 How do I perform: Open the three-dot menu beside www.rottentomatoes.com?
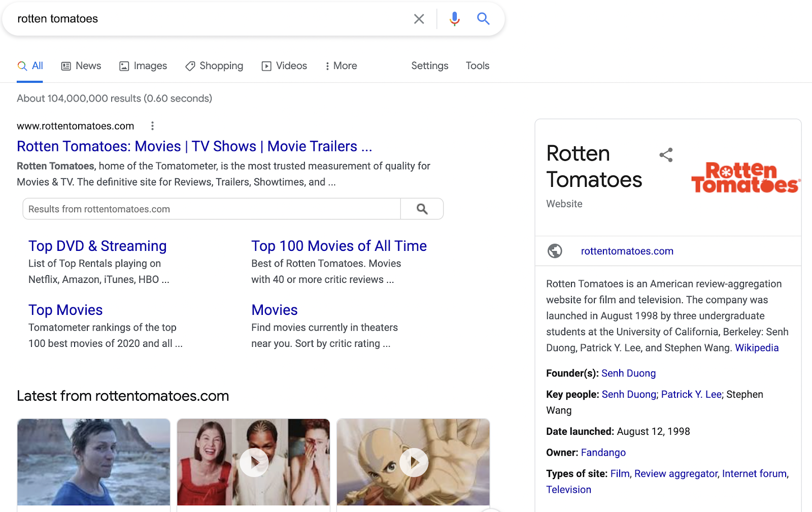[x=152, y=126]
